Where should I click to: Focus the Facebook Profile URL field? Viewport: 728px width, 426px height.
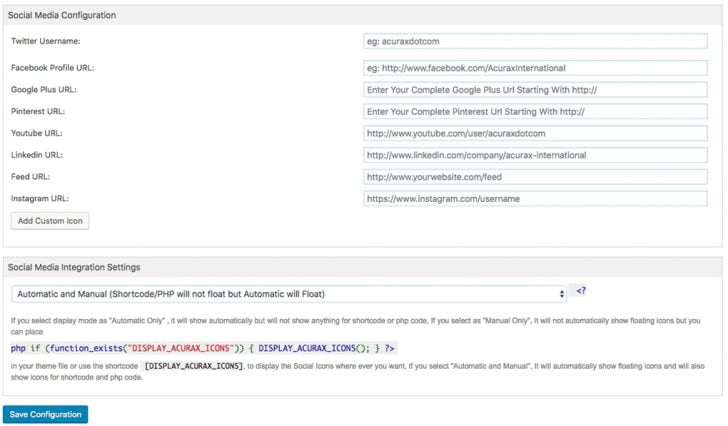535,68
